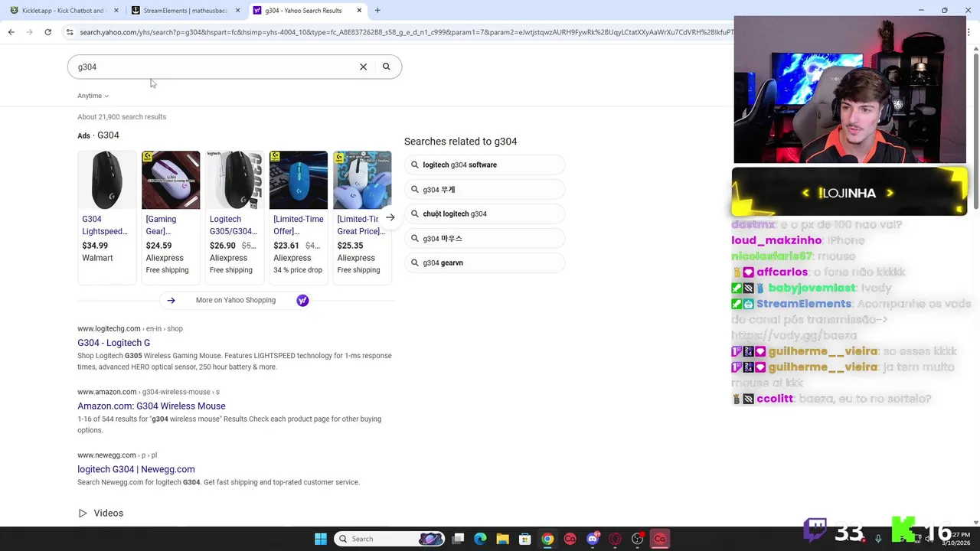Close the Yahoo Search Results tab
This screenshot has height=551, width=980.
point(359,11)
